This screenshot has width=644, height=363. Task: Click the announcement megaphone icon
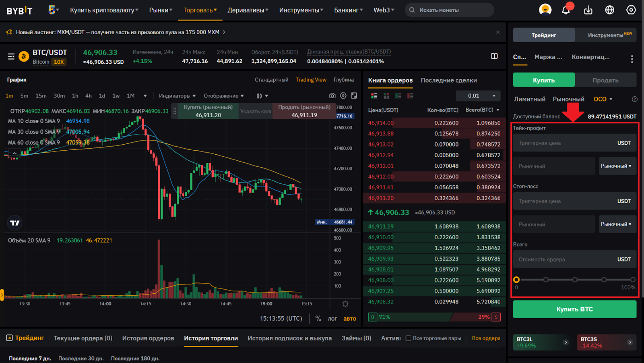9,32
